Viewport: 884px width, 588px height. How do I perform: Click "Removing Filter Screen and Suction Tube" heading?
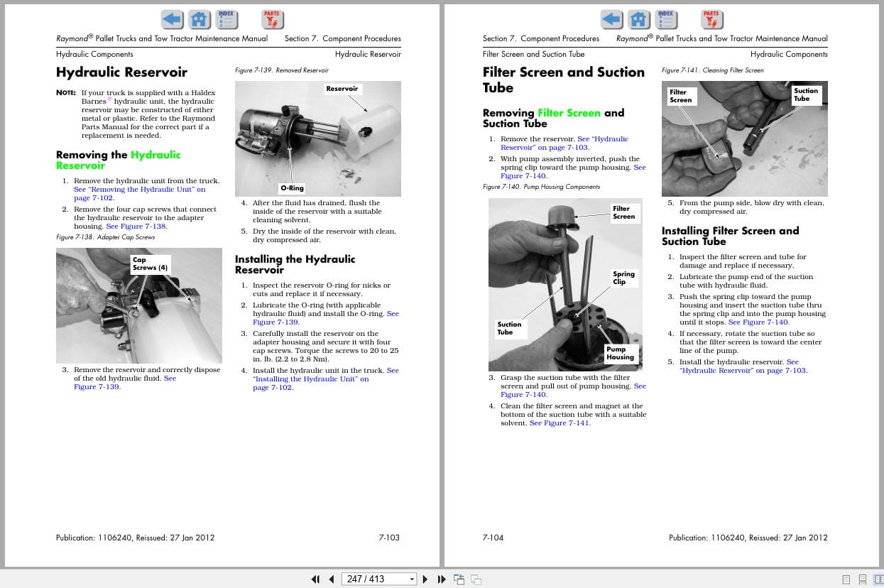click(x=554, y=118)
